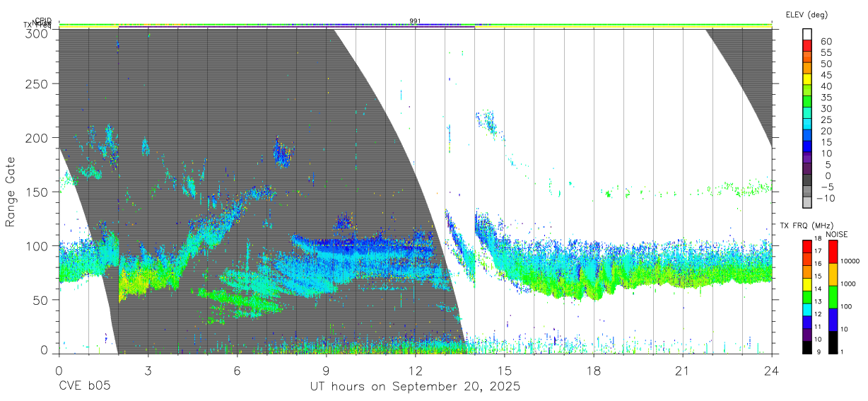868x401 pixels.
Task: Click the x-axis tick label '6'
Action: tap(237, 371)
